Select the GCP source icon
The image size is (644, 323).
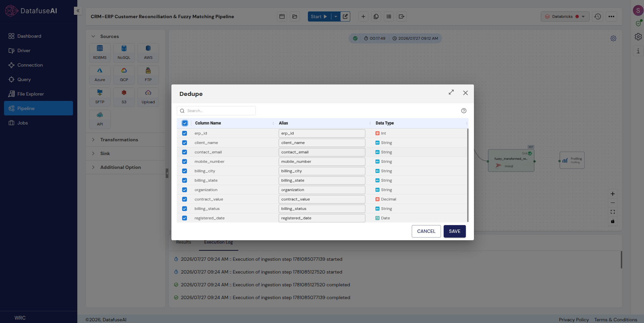[124, 75]
